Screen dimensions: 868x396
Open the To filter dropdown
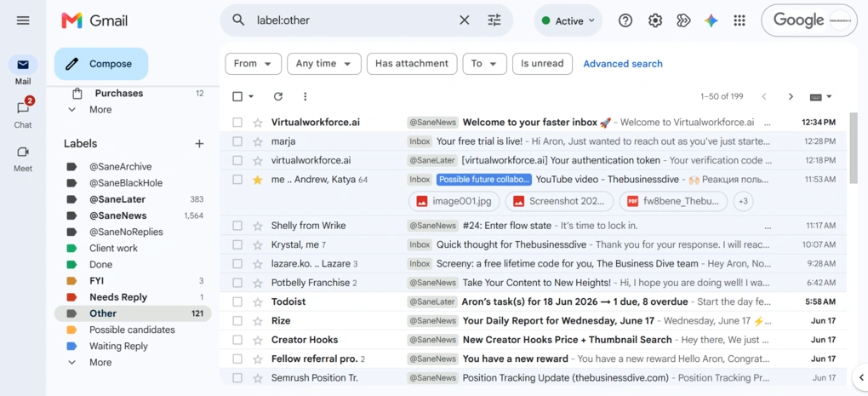pyautogui.click(x=484, y=64)
